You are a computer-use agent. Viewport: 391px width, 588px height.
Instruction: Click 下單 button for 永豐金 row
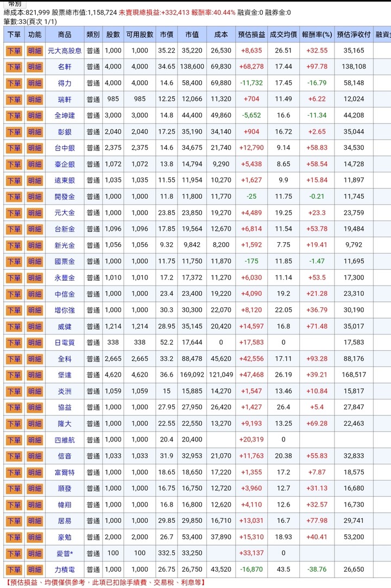tap(14, 278)
